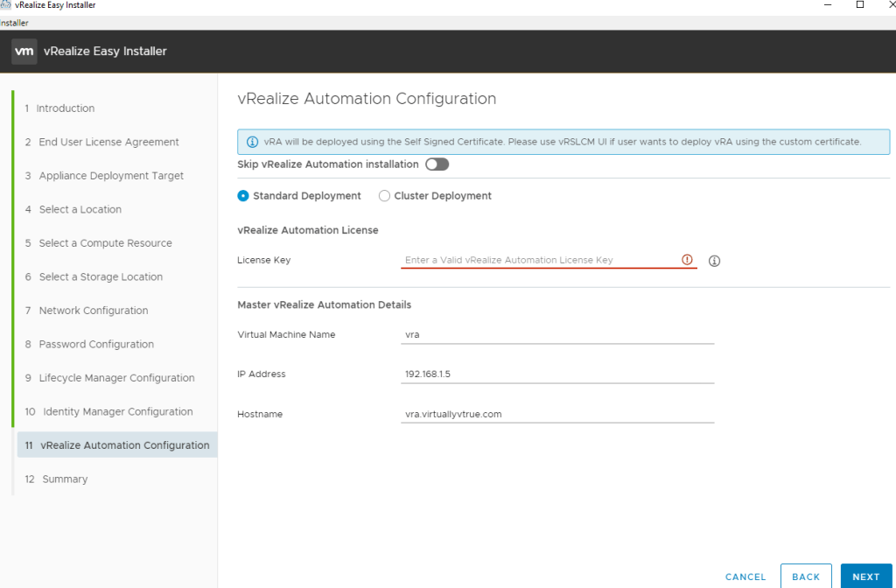Click the License Key info icon
The height and width of the screenshot is (588, 896).
[714, 261]
